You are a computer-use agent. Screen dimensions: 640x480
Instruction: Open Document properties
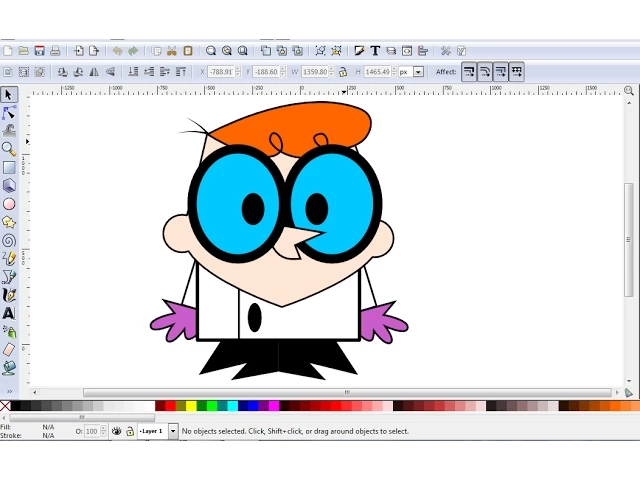(462, 51)
